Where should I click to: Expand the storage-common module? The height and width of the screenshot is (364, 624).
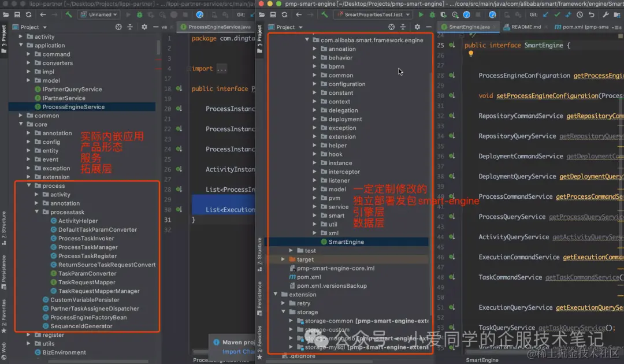coord(291,321)
